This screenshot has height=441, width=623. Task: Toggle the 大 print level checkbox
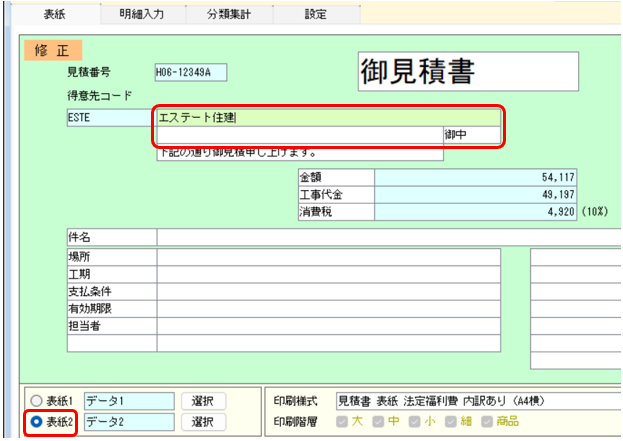[x=342, y=422]
